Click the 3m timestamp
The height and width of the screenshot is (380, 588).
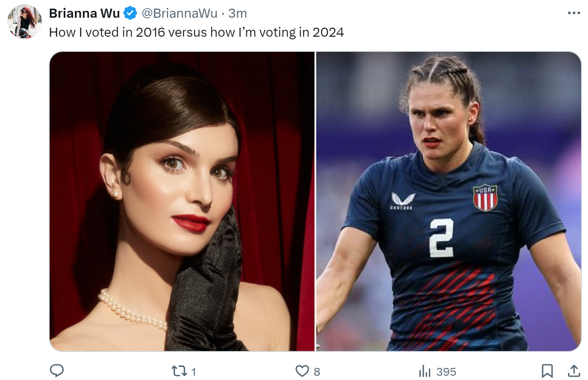237,13
